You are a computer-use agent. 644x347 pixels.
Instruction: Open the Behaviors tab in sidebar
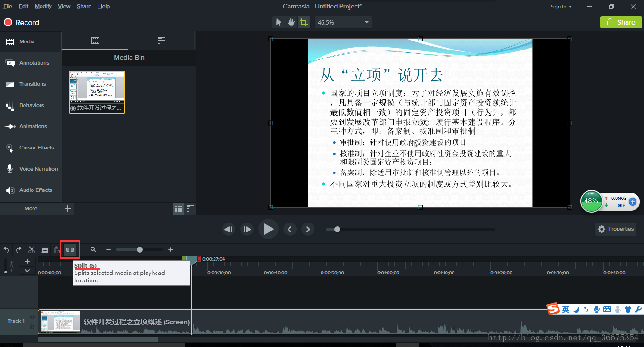pos(31,105)
